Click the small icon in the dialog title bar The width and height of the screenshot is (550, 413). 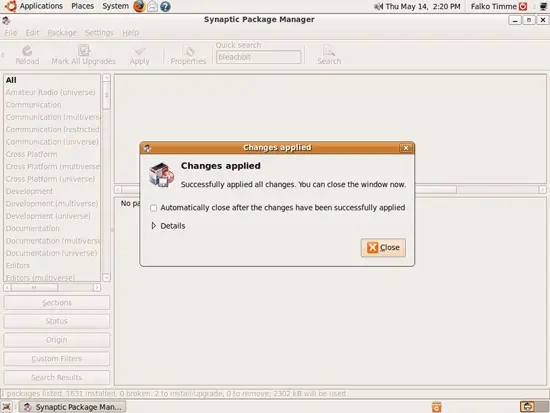pos(147,148)
